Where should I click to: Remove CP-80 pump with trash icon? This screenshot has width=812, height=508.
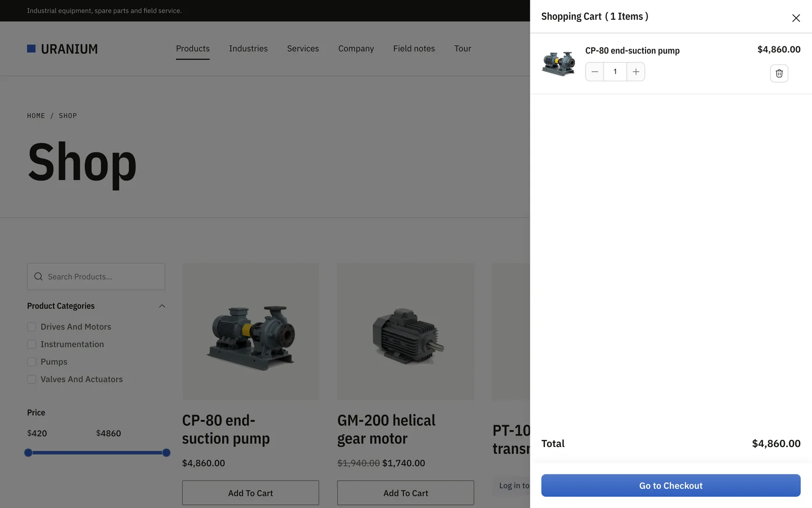779,74
